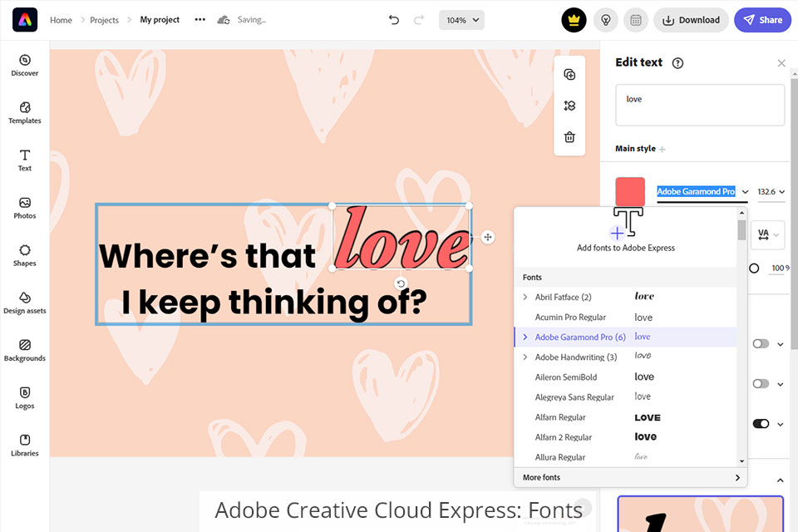Close the Edit text panel
Viewport: 798px width, 532px height.
click(x=781, y=63)
